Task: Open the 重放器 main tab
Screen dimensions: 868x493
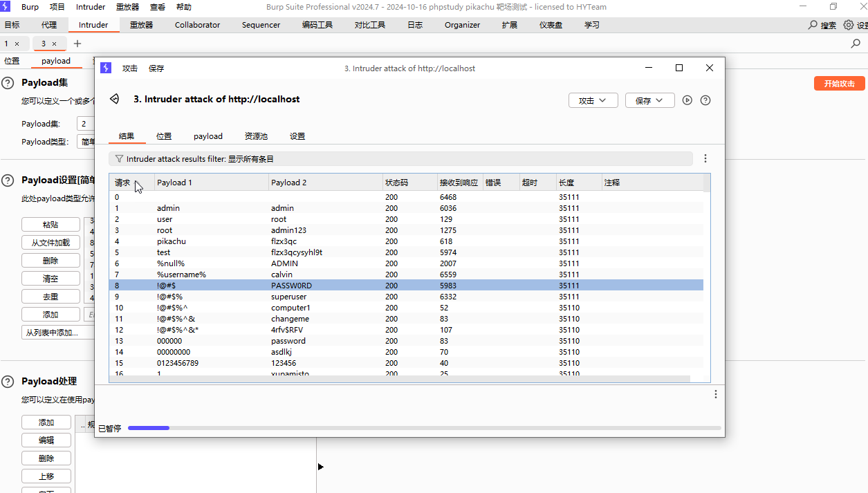Action: pyautogui.click(x=141, y=25)
